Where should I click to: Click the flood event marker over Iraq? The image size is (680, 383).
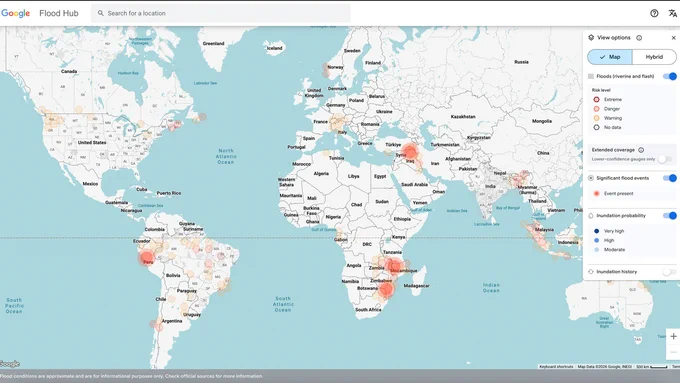tap(409, 152)
